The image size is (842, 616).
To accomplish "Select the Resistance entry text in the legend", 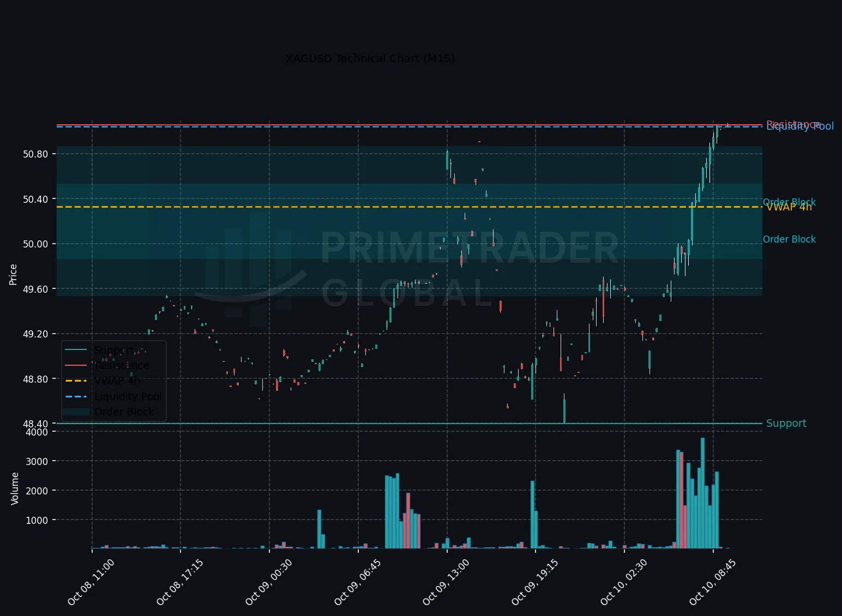I will (122, 365).
